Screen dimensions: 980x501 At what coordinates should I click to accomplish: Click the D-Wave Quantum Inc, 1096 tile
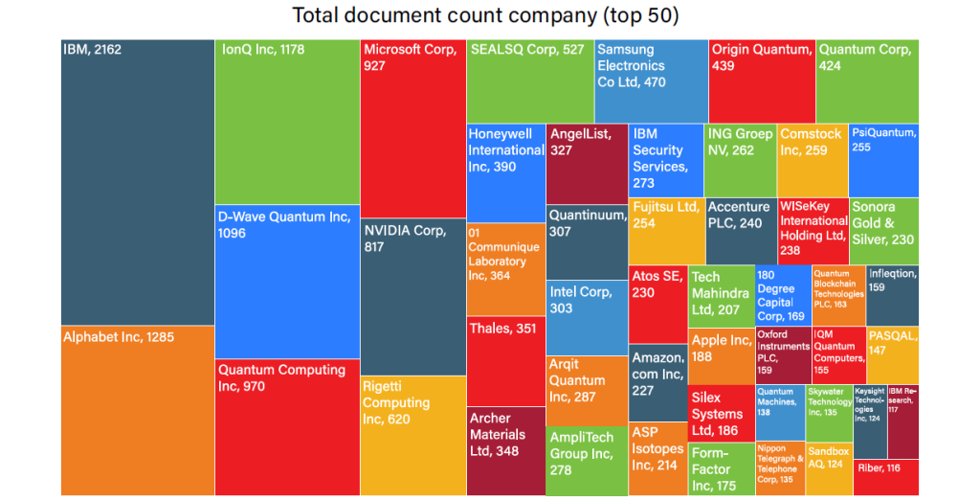point(287,282)
